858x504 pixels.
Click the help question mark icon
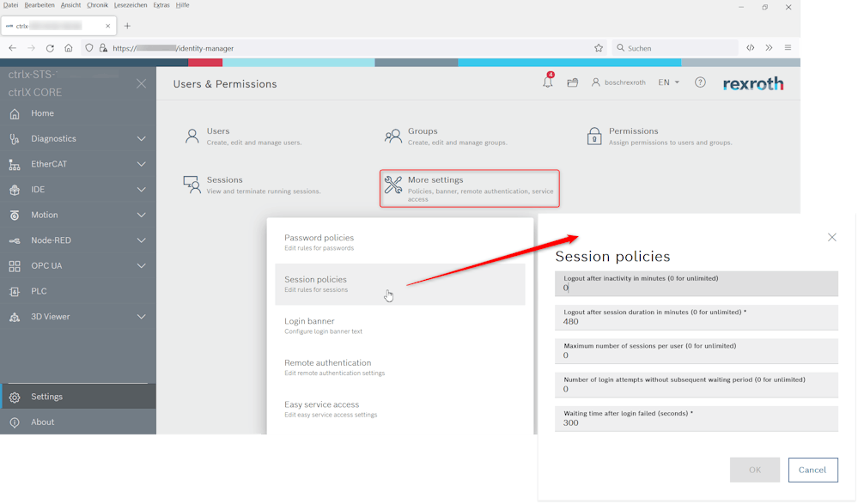[x=700, y=82]
